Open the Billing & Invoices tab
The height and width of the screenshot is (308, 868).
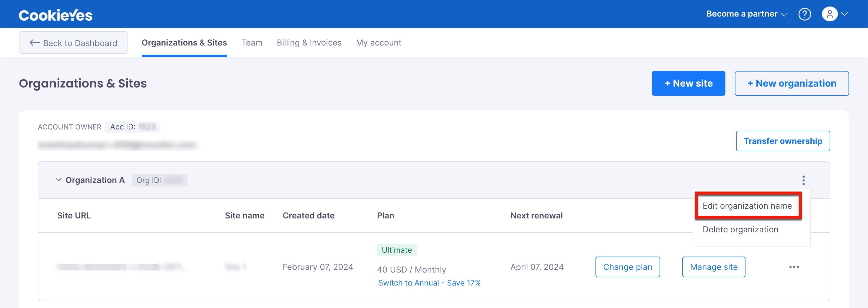309,43
